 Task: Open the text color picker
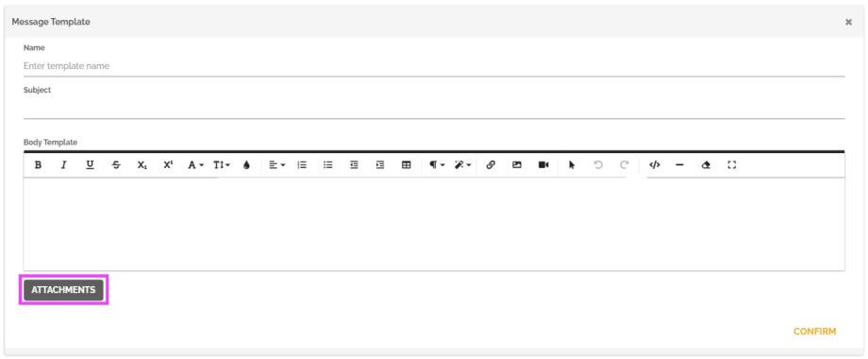click(247, 164)
